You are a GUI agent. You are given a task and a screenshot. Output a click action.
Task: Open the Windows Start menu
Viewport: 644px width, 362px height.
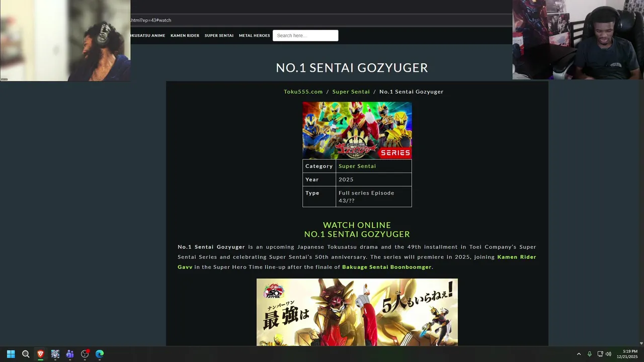tap(11, 354)
